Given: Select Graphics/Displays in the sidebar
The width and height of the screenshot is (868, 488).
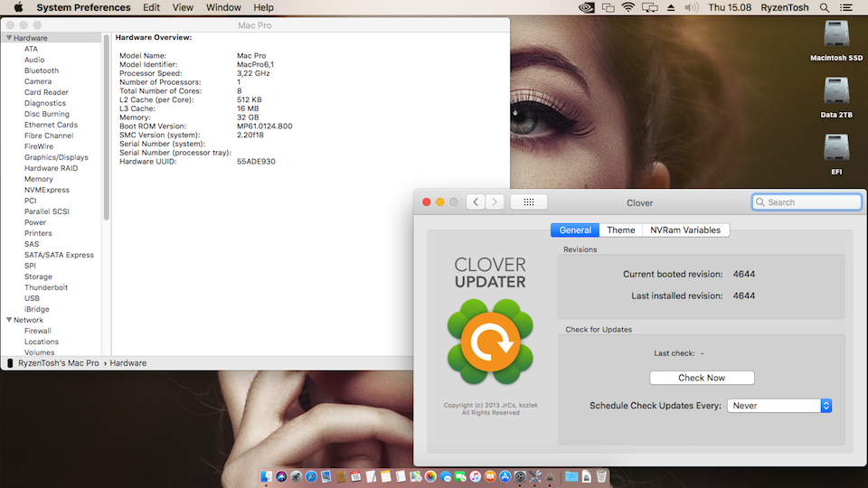Looking at the screenshot, I should point(56,157).
